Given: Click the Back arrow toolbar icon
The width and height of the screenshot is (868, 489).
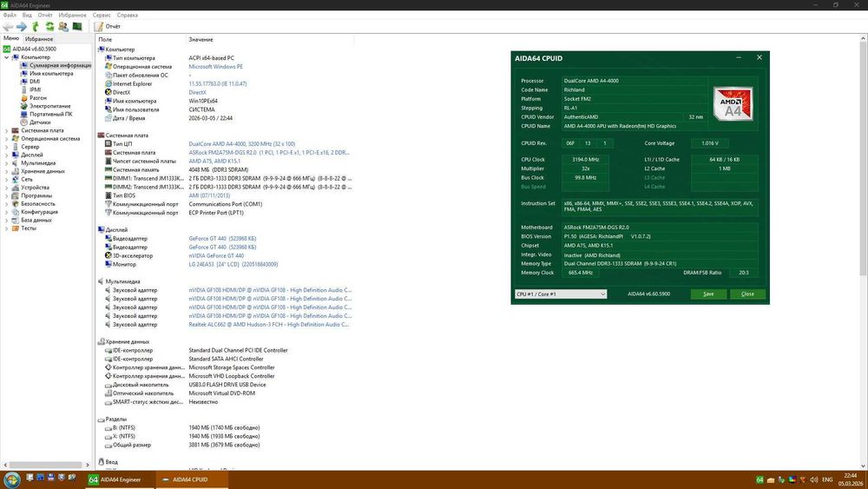Looking at the screenshot, I should click(8, 27).
